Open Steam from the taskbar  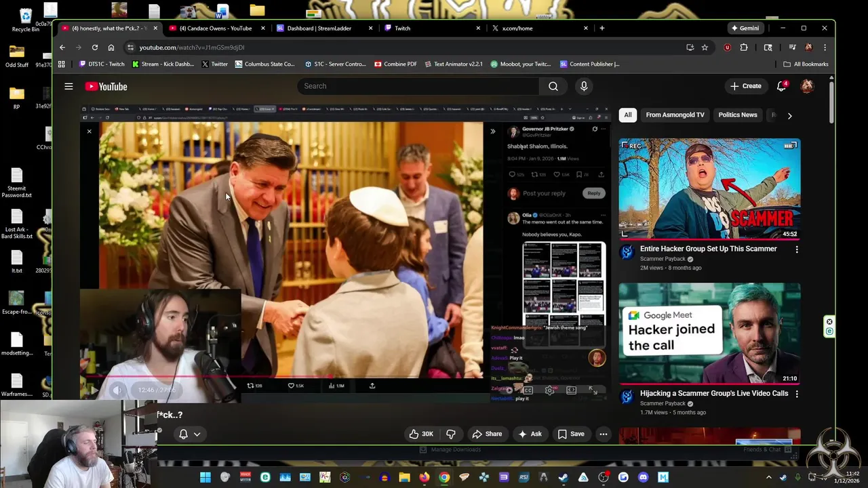click(x=564, y=477)
